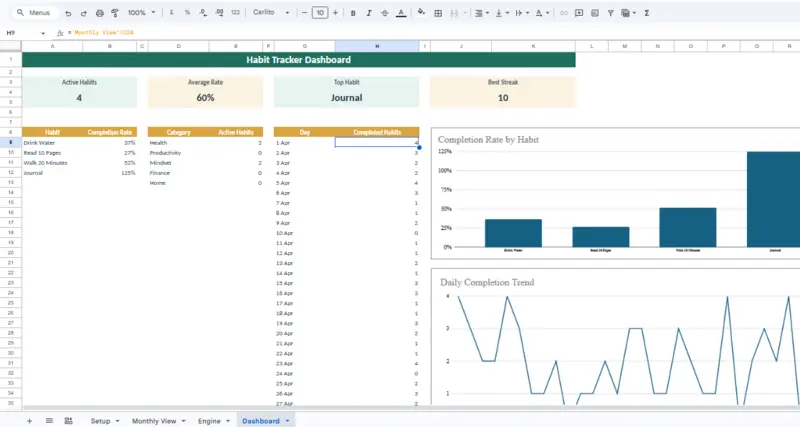Format as percent

pyautogui.click(x=187, y=13)
